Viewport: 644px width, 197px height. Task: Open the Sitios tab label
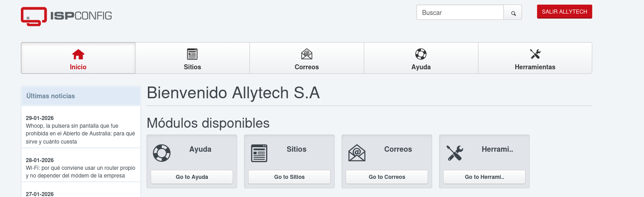coord(192,67)
